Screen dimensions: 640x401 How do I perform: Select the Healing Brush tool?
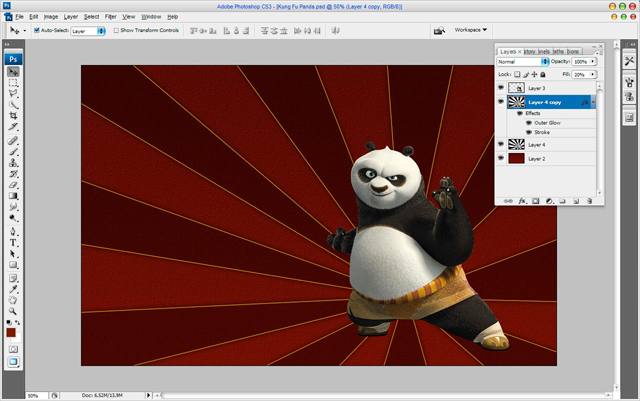13,141
